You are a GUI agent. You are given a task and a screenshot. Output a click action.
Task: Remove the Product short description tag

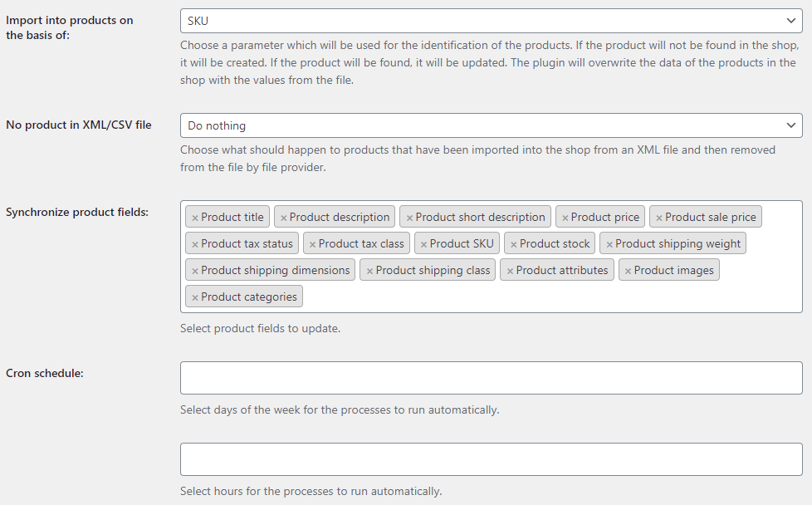pyautogui.click(x=409, y=218)
